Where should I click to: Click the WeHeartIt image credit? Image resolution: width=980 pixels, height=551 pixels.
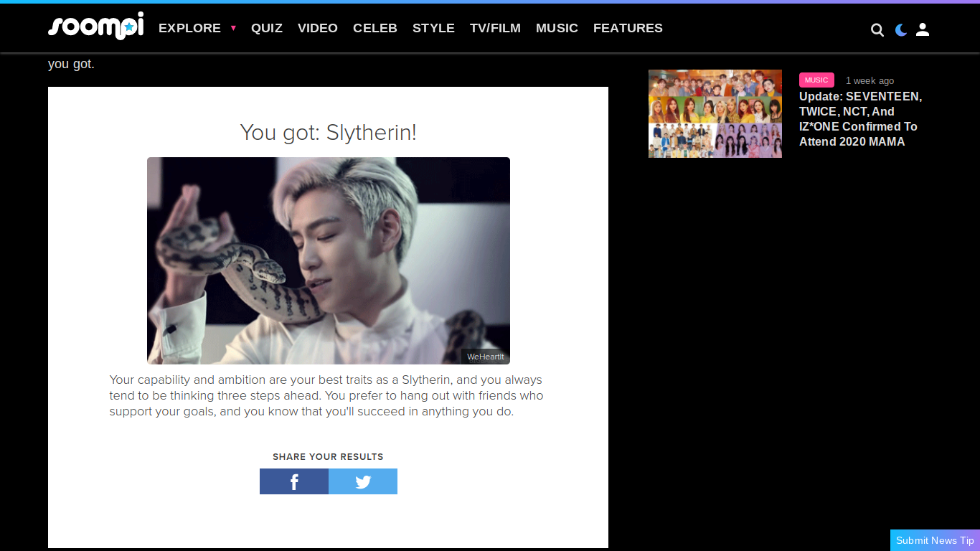(x=486, y=357)
